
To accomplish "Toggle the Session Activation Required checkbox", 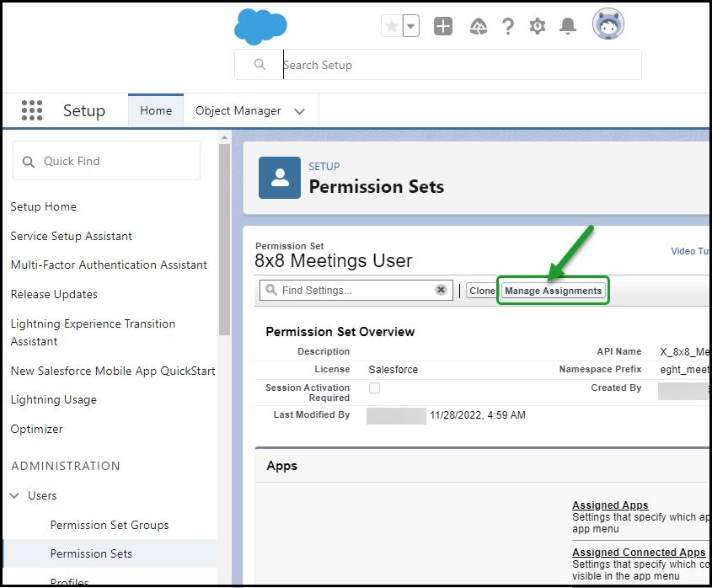I will [x=375, y=388].
